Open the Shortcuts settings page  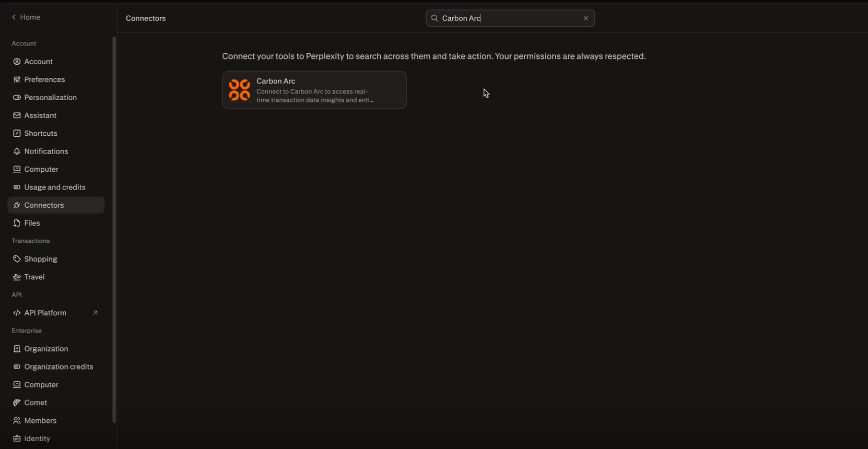point(56,133)
